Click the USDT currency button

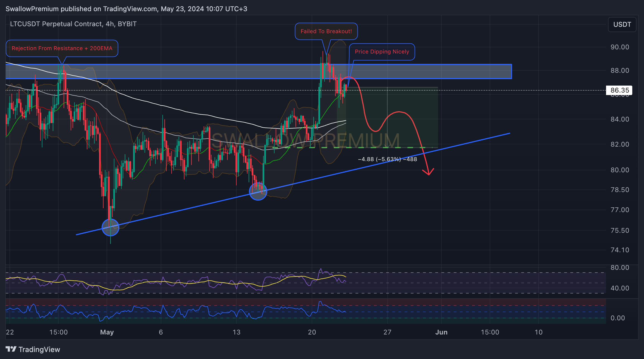(622, 25)
